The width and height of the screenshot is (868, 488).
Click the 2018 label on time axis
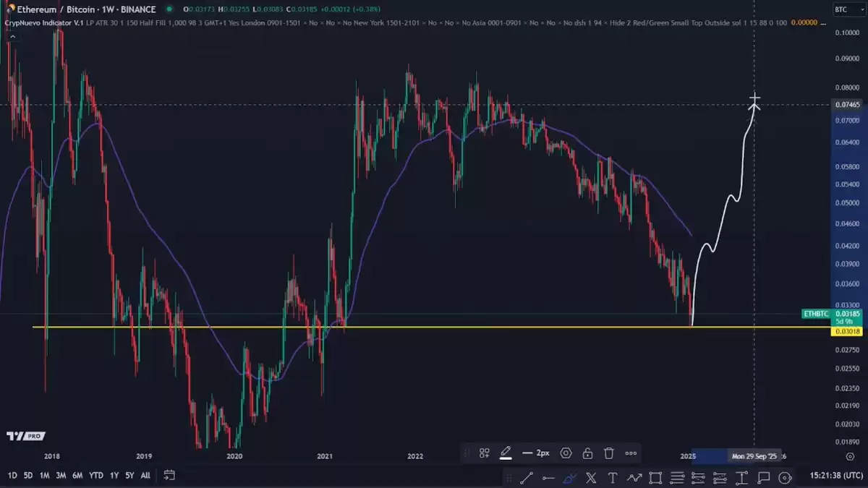click(52, 456)
